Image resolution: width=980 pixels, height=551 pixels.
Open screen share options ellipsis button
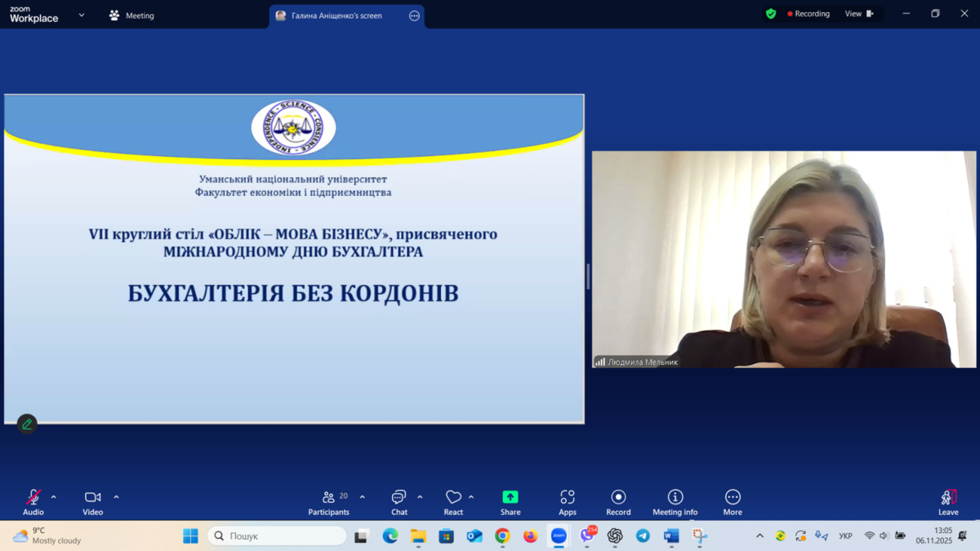414,16
